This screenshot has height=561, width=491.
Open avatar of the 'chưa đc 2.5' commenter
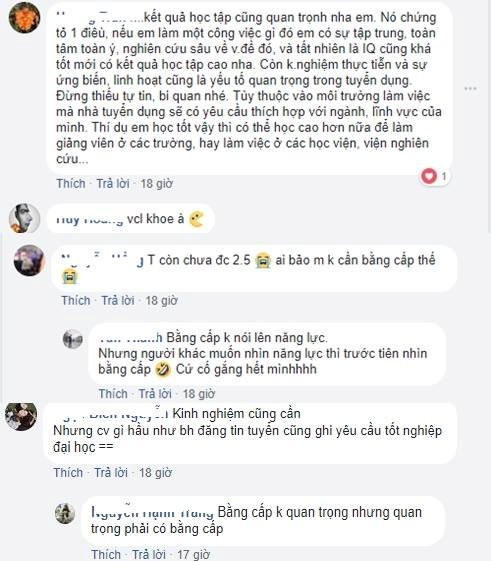(29, 260)
